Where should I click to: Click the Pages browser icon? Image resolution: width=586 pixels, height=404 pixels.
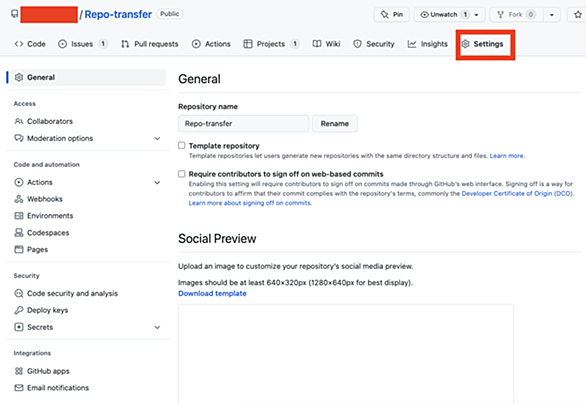point(19,250)
